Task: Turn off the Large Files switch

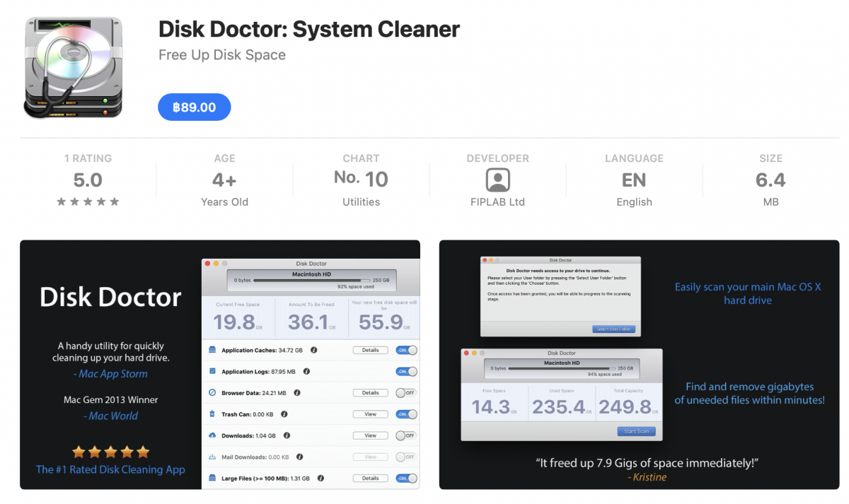Action: (x=406, y=478)
